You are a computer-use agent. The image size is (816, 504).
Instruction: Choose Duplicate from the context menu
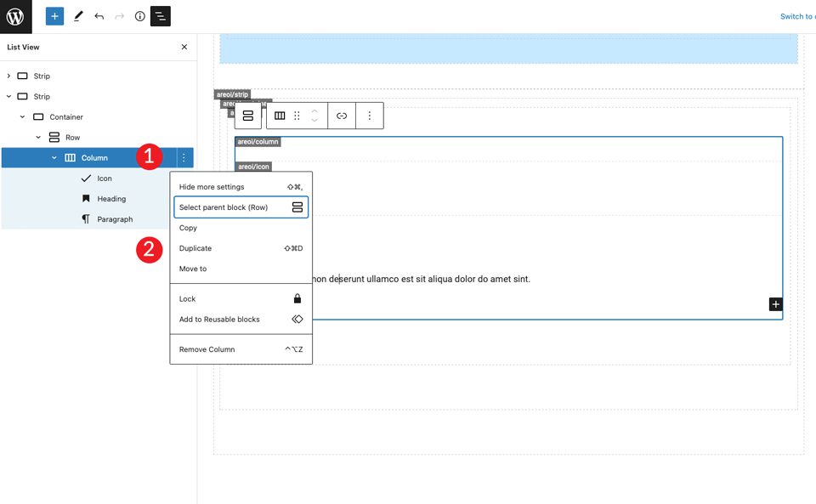point(195,248)
